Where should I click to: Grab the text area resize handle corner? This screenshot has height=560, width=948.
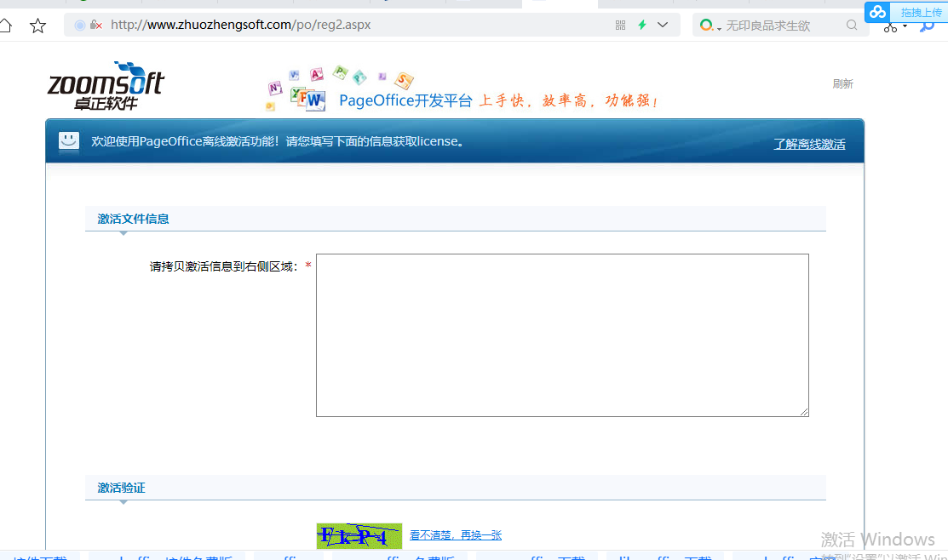click(x=803, y=411)
